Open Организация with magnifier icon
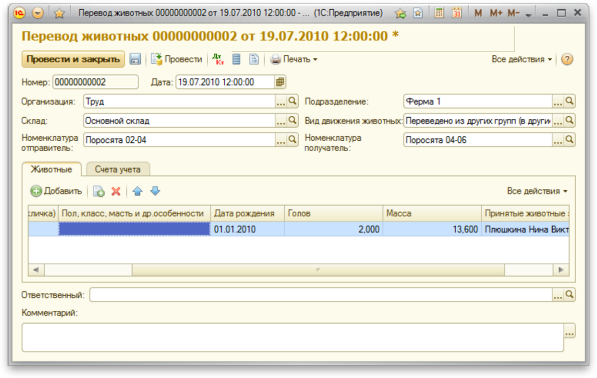The width and height of the screenshot is (597, 378). [x=292, y=102]
